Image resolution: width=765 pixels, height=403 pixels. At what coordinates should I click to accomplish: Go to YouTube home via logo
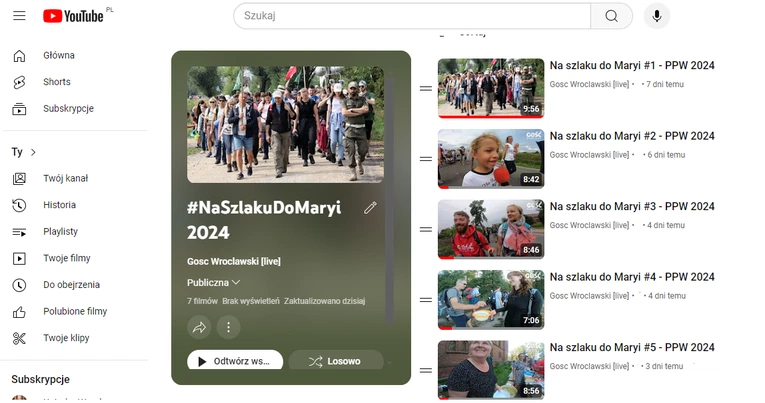point(73,16)
